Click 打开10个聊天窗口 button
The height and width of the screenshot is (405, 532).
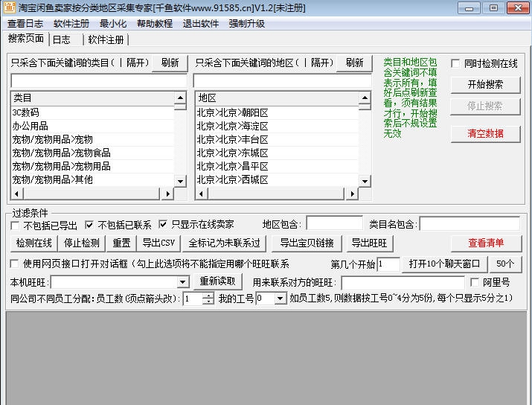(444, 264)
